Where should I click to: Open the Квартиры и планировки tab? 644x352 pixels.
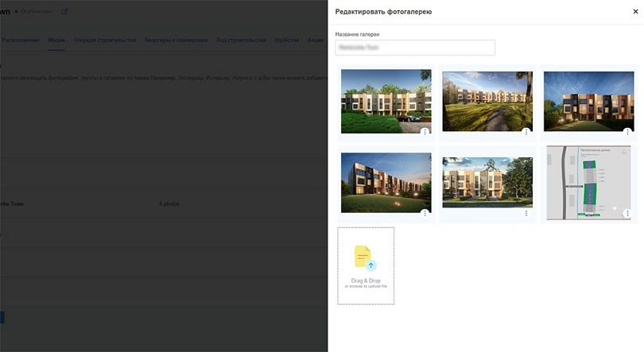[x=177, y=41]
